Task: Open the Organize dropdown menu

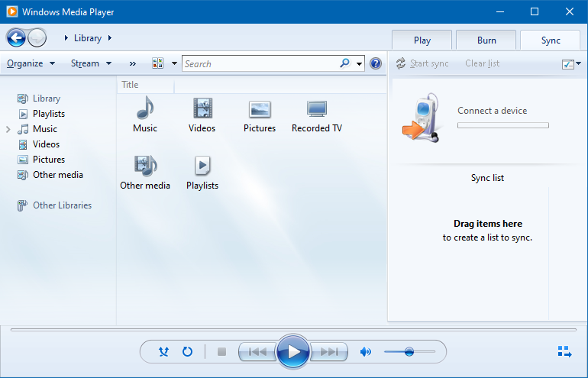Action: (31, 63)
